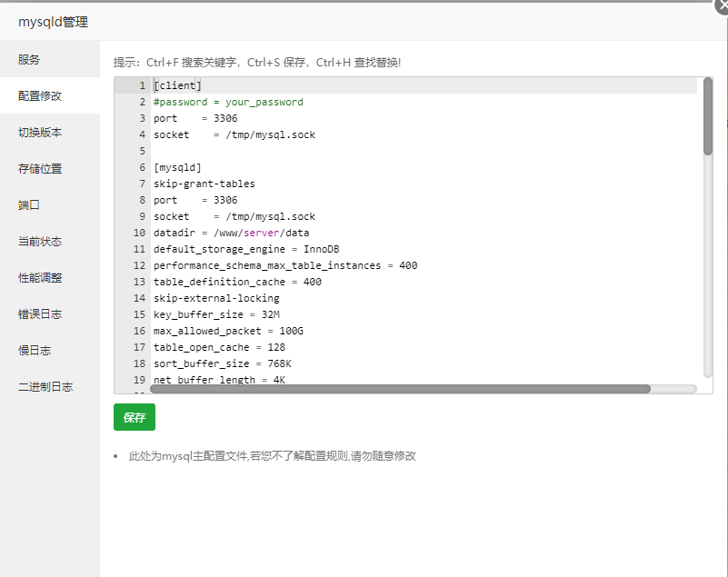
Task: Click the mysqld管理 dialog title
Action: (x=53, y=22)
